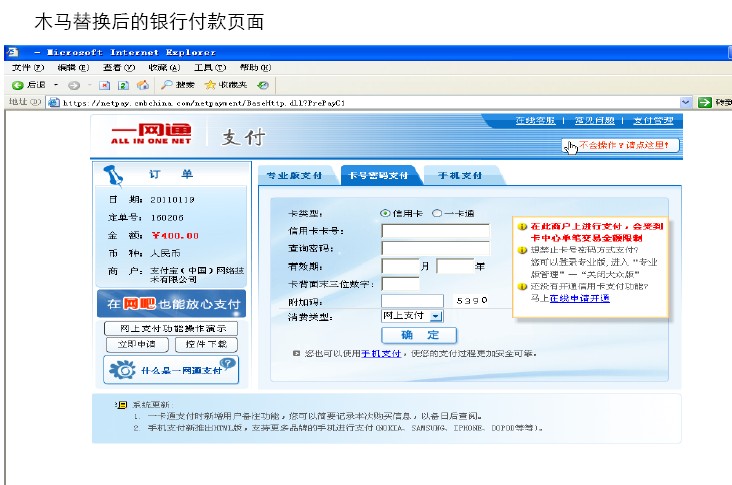Screen dimensions: 732x485
Task: Go to Home via house icon
Action: 143,85
